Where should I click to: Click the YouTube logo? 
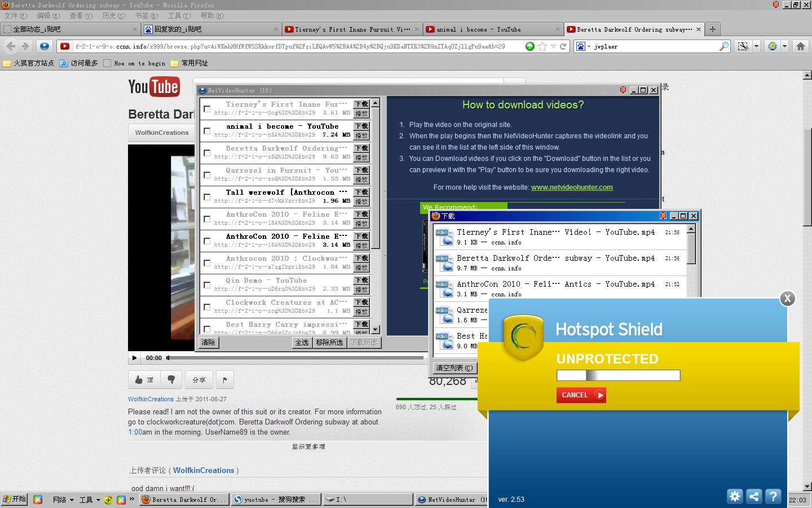click(153, 87)
